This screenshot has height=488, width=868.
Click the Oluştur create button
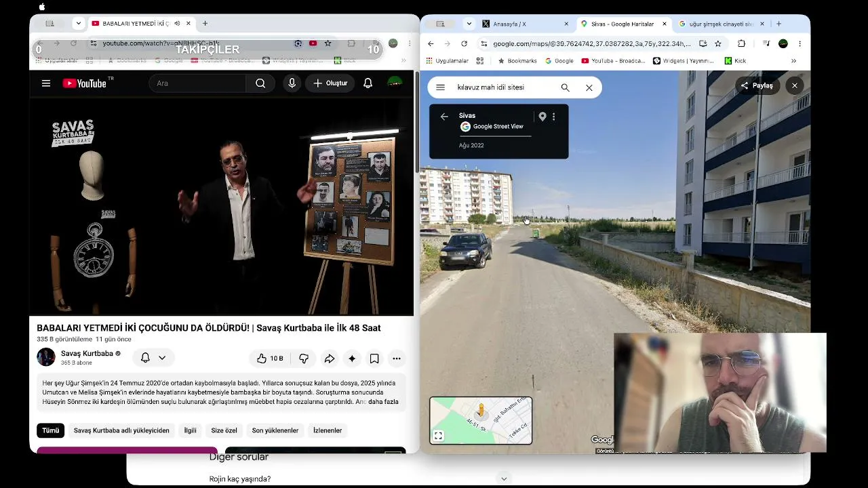[x=330, y=83]
